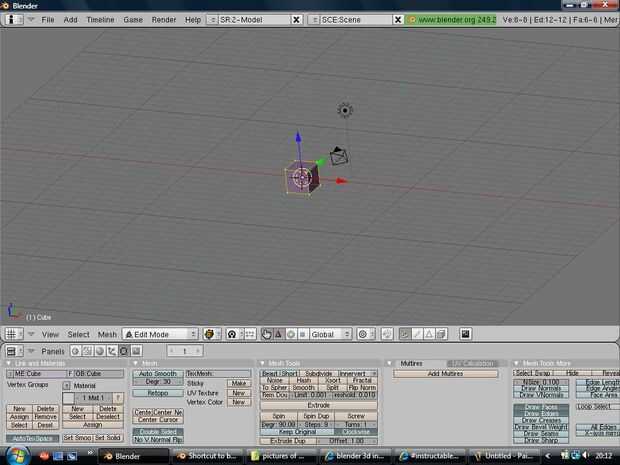Viewport: 620px width, 465px height.
Task: Select the scale manipulator square icon
Action: pos(302,334)
